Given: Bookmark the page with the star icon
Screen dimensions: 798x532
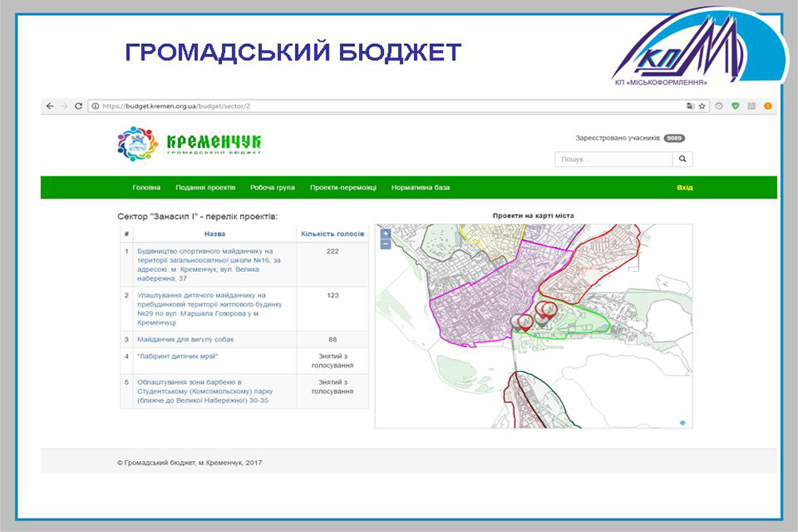Looking at the screenshot, I should coord(702,105).
